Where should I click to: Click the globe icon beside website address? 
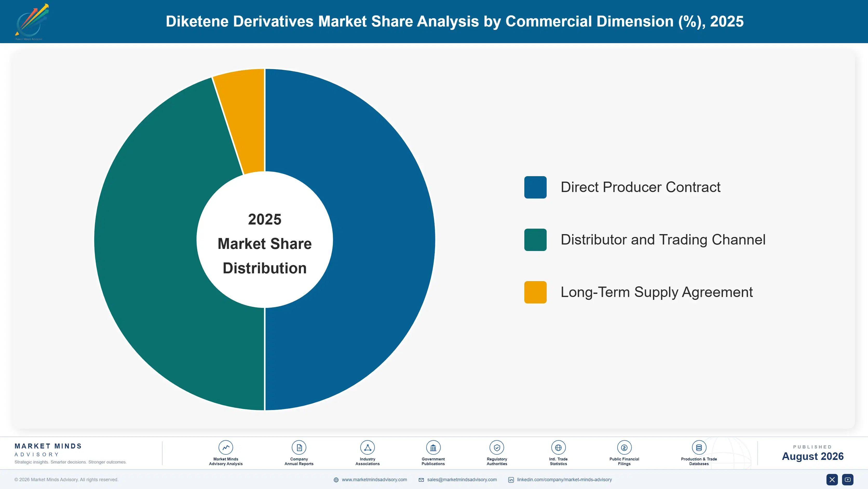[x=336, y=480]
